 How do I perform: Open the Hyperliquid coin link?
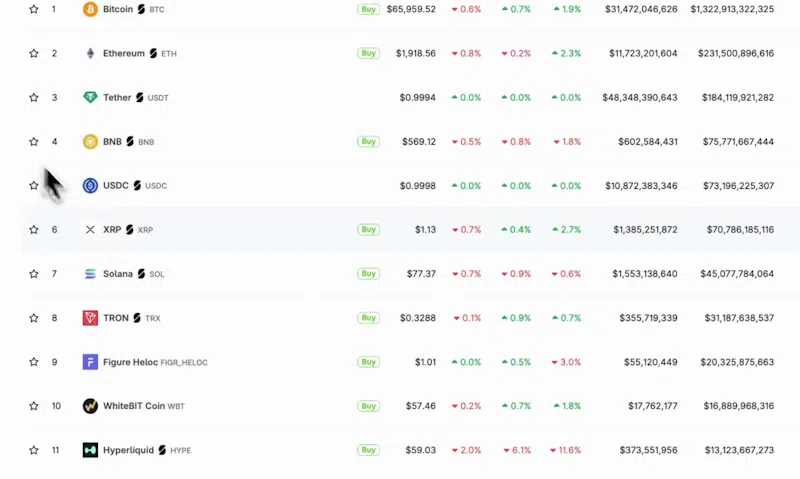pyautogui.click(x=128, y=450)
